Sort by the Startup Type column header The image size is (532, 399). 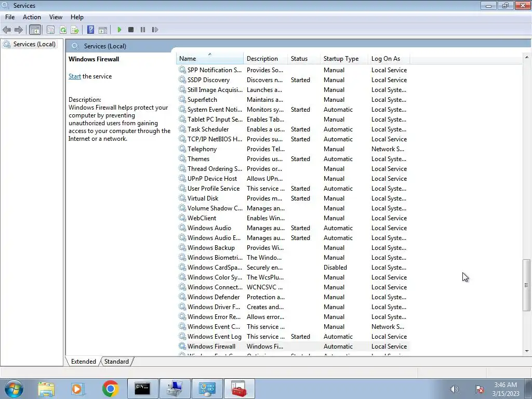coord(344,58)
